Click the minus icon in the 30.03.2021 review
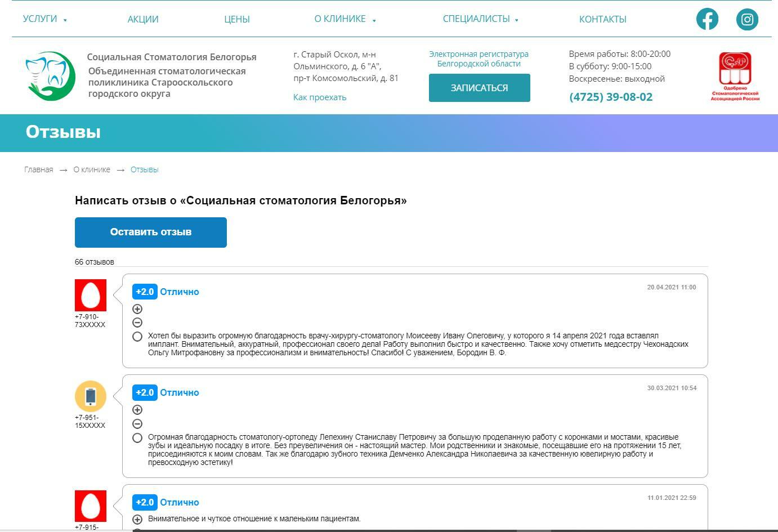 [x=137, y=424]
